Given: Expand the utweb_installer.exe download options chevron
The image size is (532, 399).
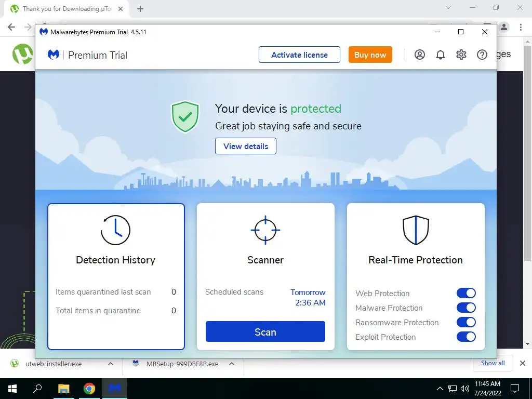Looking at the screenshot, I should tap(110, 364).
